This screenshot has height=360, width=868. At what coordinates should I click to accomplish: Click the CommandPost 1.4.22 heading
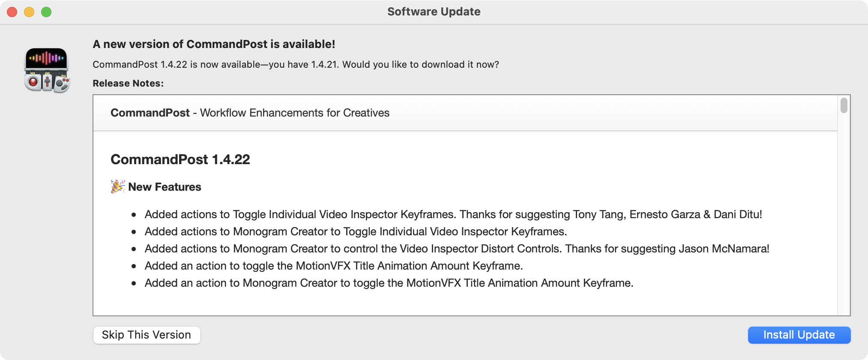point(180,159)
